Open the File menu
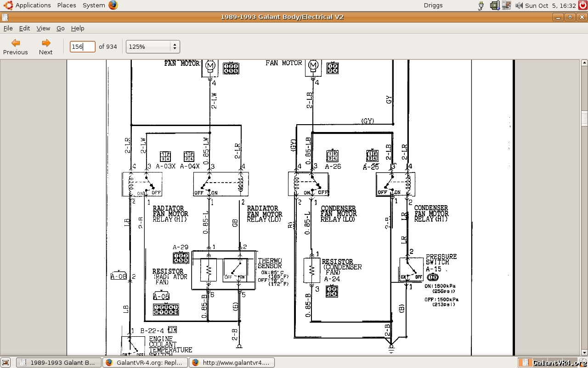The image size is (588, 368). 8,28
